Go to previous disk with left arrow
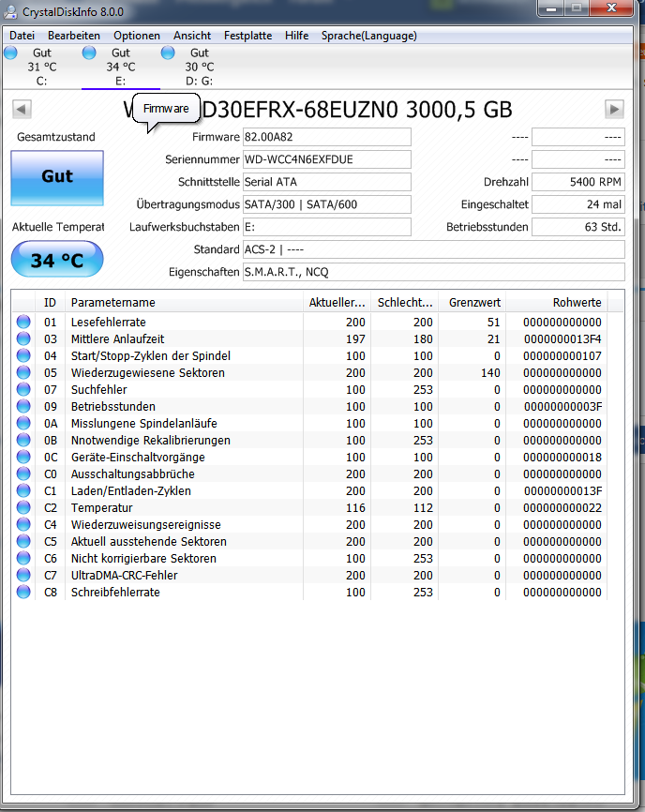 (22, 110)
